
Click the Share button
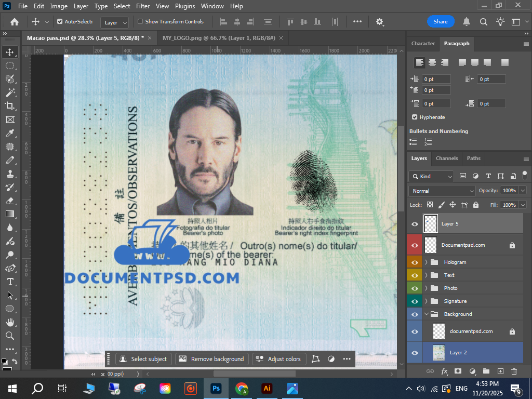pos(440,22)
